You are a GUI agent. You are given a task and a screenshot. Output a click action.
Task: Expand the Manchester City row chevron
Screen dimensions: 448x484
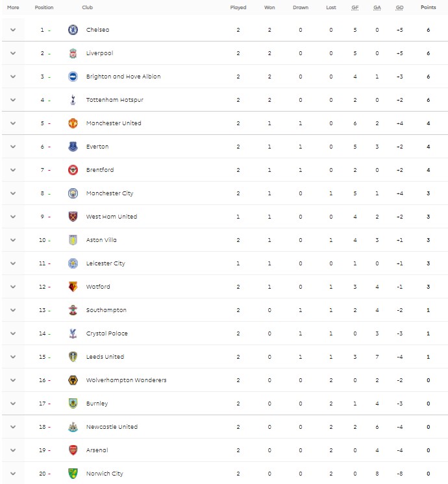[x=13, y=193]
